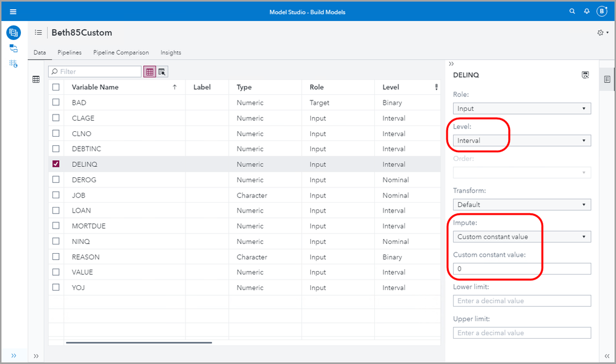
Task: Switch to data exploration view button
Action: (x=162, y=72)
